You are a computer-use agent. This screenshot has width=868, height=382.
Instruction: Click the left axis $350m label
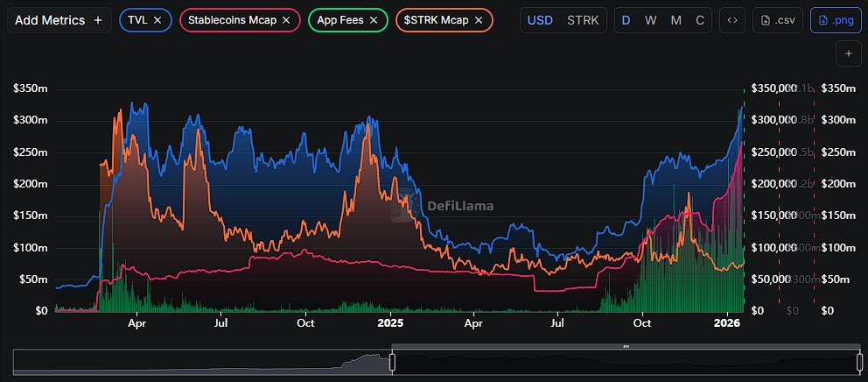point(31,88)
